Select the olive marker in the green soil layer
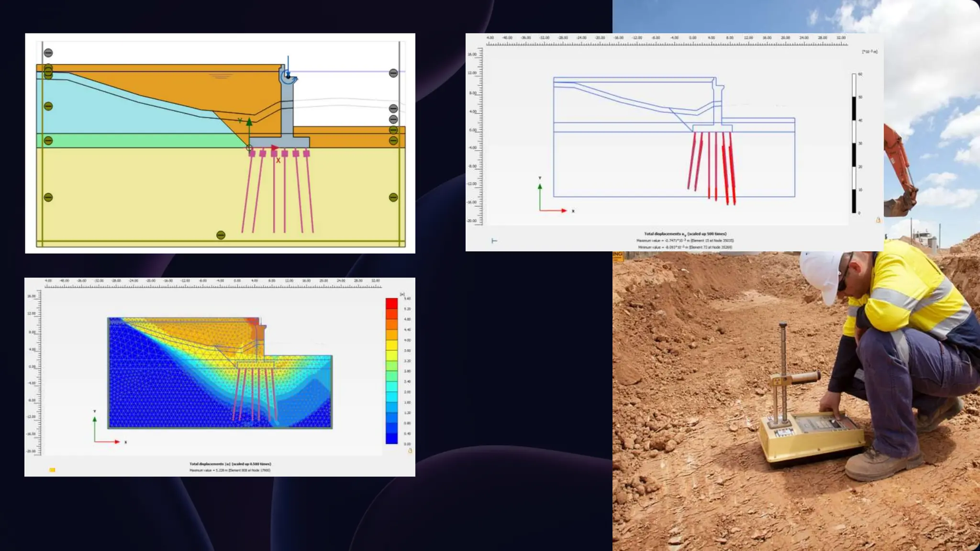The width and height of the screenshot is (980, 551). coord(48,141)
